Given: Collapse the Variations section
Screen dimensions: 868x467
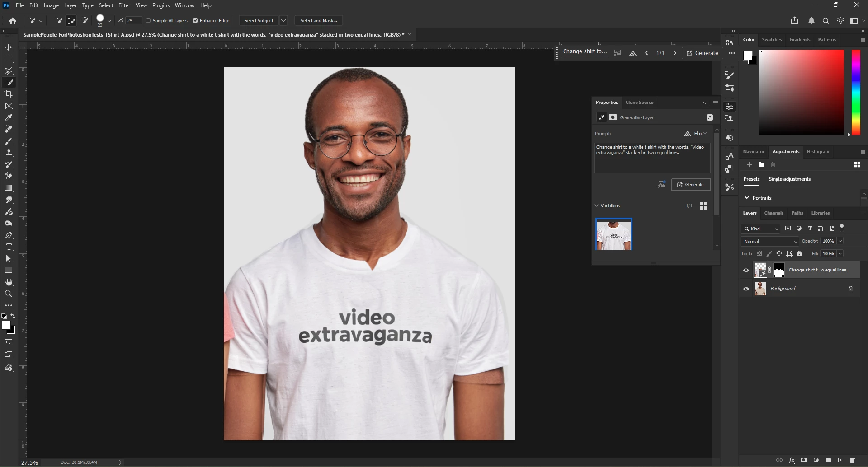Looking at the screenshot, I should [597, 206].
